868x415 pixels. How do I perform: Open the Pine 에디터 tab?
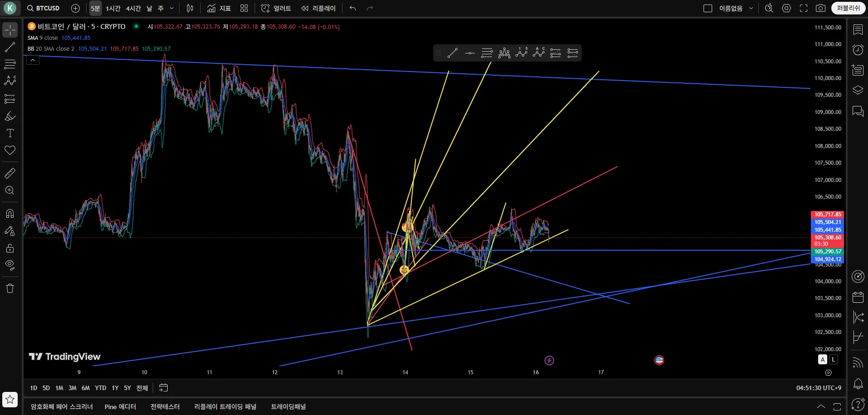(x=120, y=407)
